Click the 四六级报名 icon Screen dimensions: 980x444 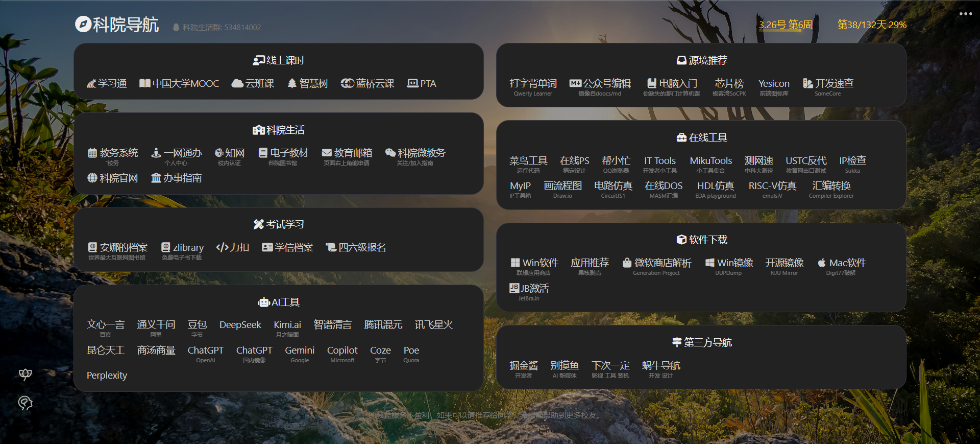point(331,247)
